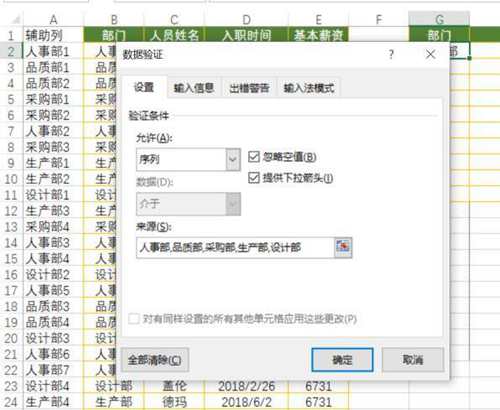Screen dimensions: 500x410
Task: Toggle the in-cell dropdown arrow (提供下拉箭头) checkbox
Action: (254, 178)
